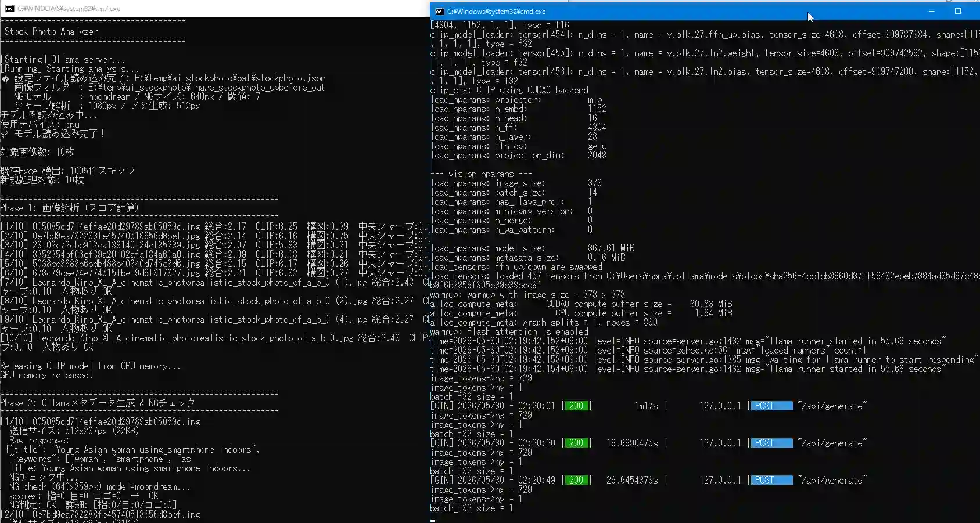Image resolution: width=980 pixels, height=523 pixels.
Task: Click the 'モデルを読み込み中...' line
Action: coord(48,115)
